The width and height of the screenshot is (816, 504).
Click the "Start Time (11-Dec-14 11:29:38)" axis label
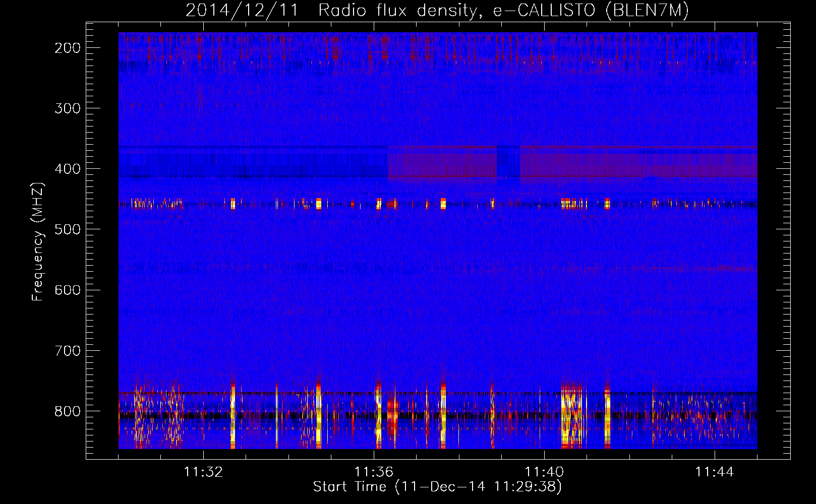pyautogui.click(x=437, y=487)
